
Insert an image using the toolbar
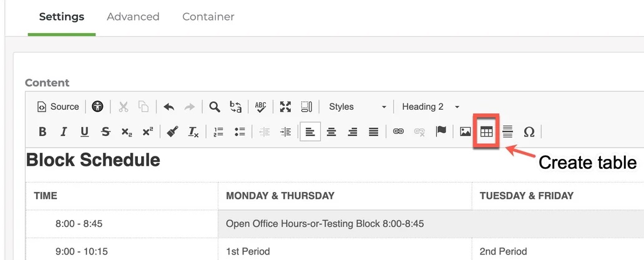(x=465, y=132)
